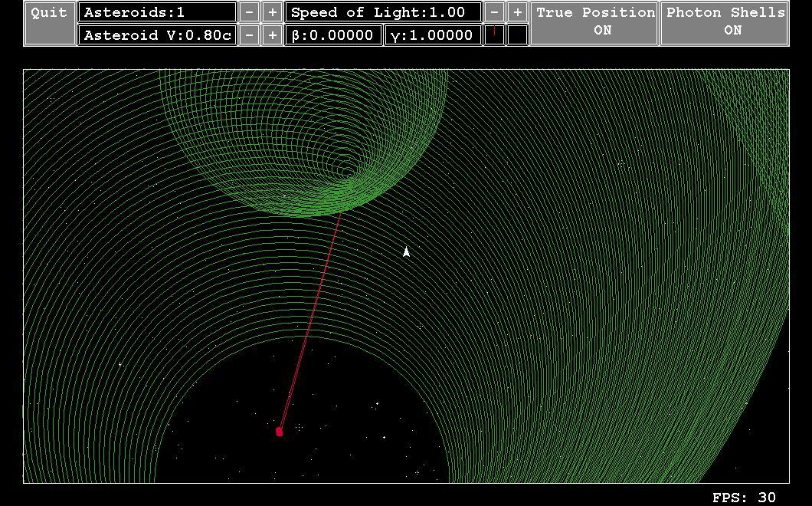Click the red tick indicator box
Viewport: 812px width, 506px height.
[493, 34]
